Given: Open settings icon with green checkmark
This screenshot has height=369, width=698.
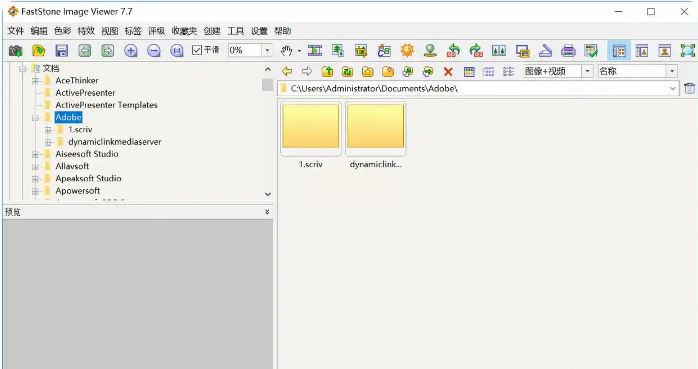Looking at the screenshot, I should coord(591,51).
